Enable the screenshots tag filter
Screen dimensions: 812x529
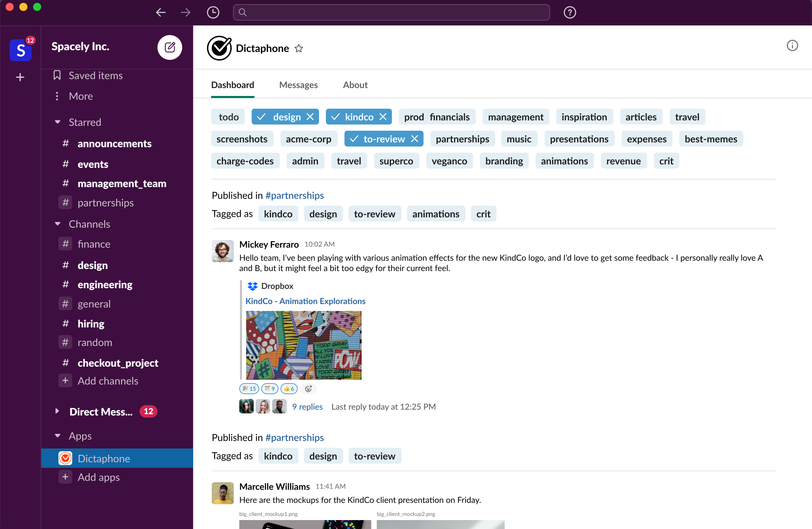point(242,139)
